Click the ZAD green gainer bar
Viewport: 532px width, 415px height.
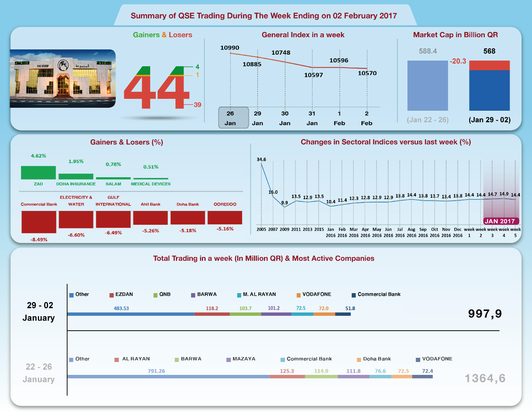(38, 173)
